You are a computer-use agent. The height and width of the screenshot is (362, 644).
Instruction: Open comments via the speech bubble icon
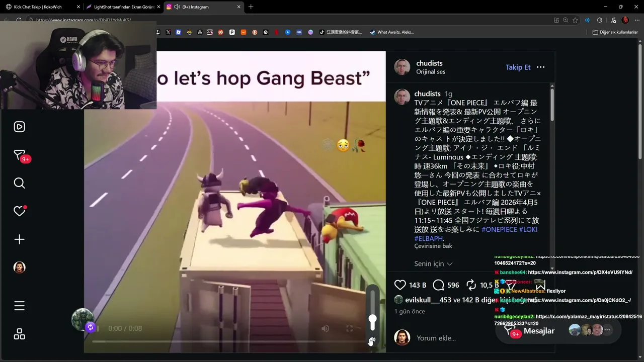(439, 285)
